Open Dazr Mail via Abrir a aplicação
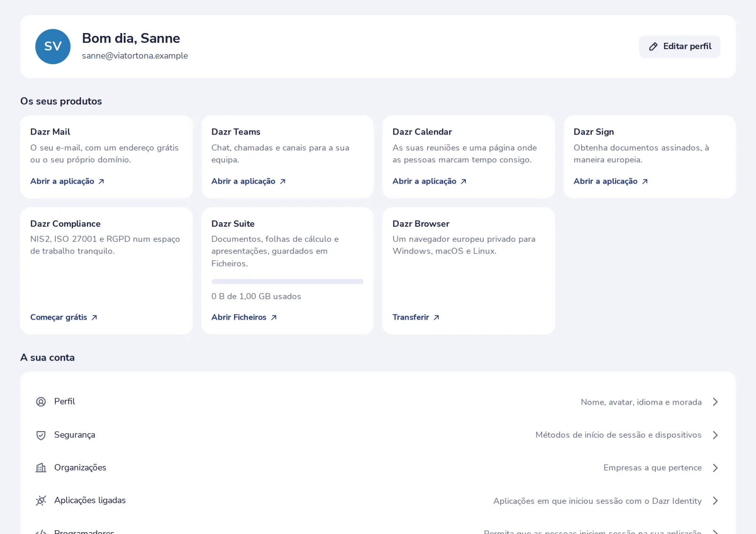Viewport: 756px width, 534px height. 67,181
